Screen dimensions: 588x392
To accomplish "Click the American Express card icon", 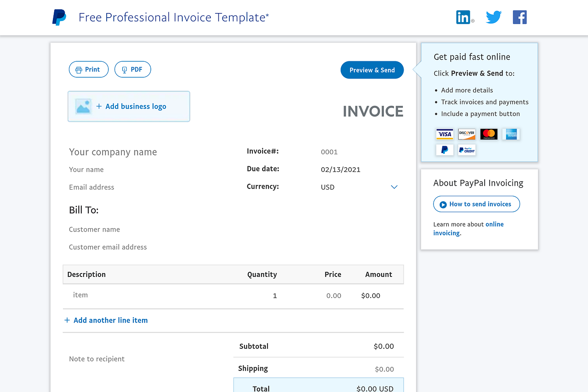I will pyautogui.click(x=511, y=134).
